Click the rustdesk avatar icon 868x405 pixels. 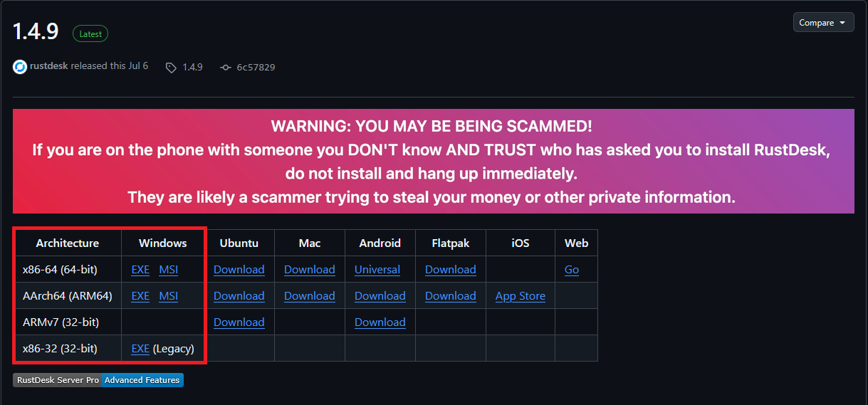20,66
